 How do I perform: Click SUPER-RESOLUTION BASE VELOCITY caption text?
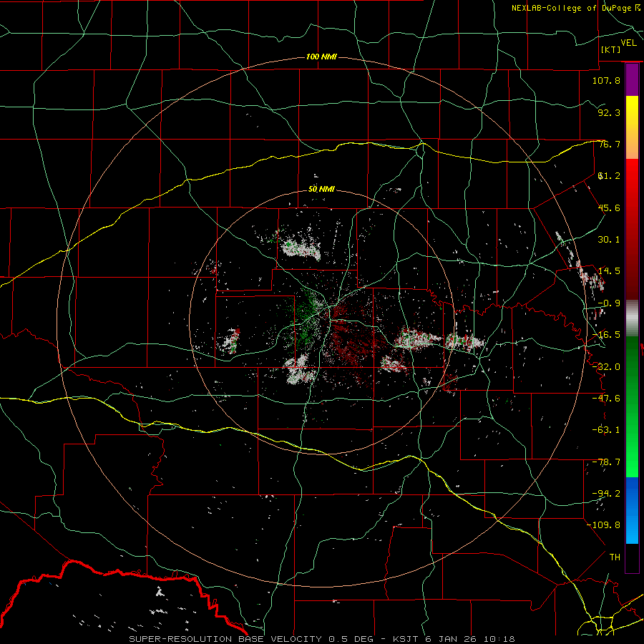227,639
